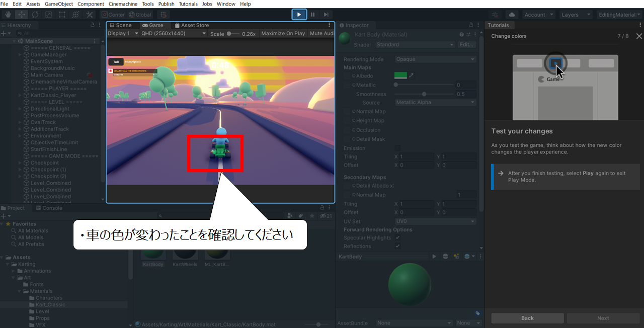Toggle the Specular Highlights checkbox
The width and height of the screenshot is (644, 328).
[397, 237]
